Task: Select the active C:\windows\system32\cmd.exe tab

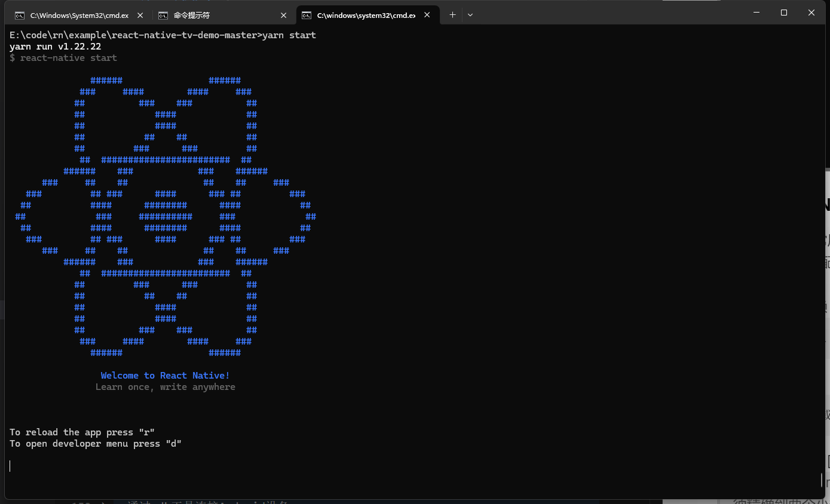Action: (x=366, y=15)
